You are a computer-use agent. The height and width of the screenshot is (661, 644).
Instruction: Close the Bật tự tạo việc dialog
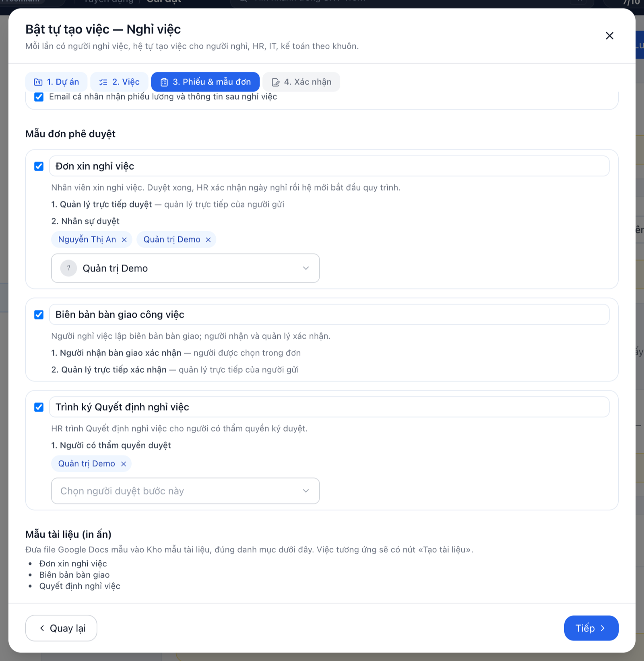(609, 36)
